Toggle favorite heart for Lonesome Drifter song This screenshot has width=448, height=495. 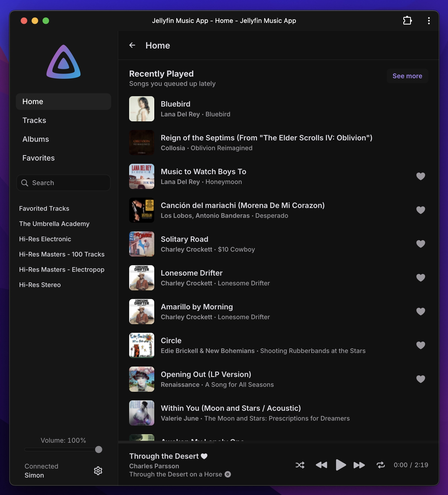pyautogui.click(x=421, y=278)
